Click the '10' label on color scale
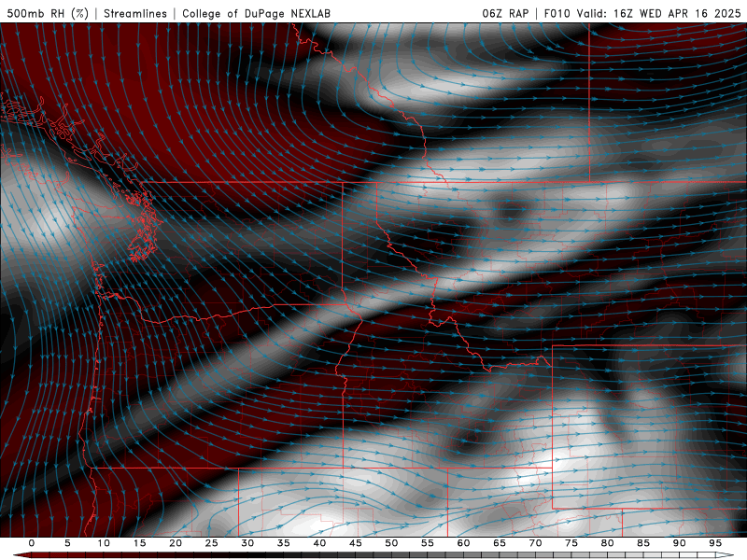The image size is (747, 560). point(104,543)
